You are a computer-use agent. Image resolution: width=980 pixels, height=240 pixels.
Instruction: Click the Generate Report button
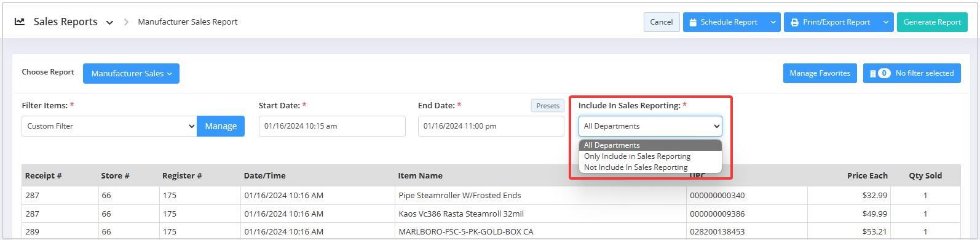click(932, 22)
